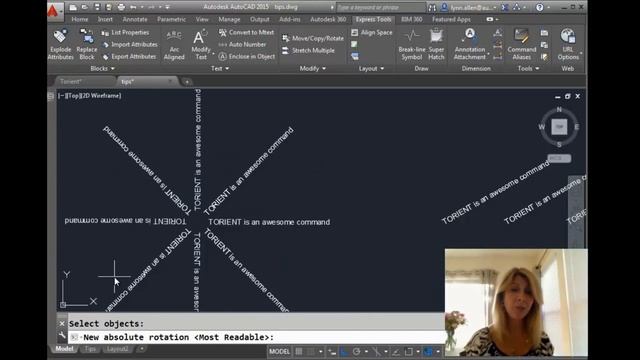
Task: Open Command Aliases editor
Action: (522, 45)
